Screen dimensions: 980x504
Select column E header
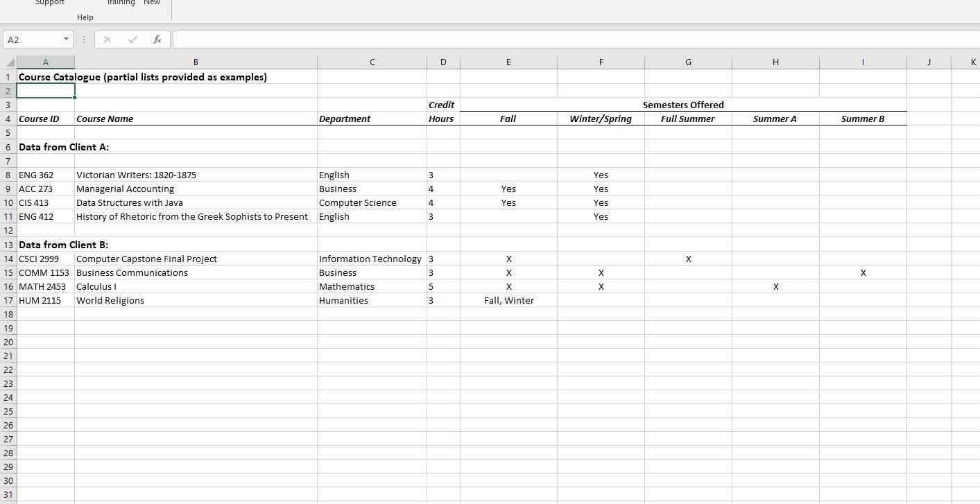coord(508,62)
